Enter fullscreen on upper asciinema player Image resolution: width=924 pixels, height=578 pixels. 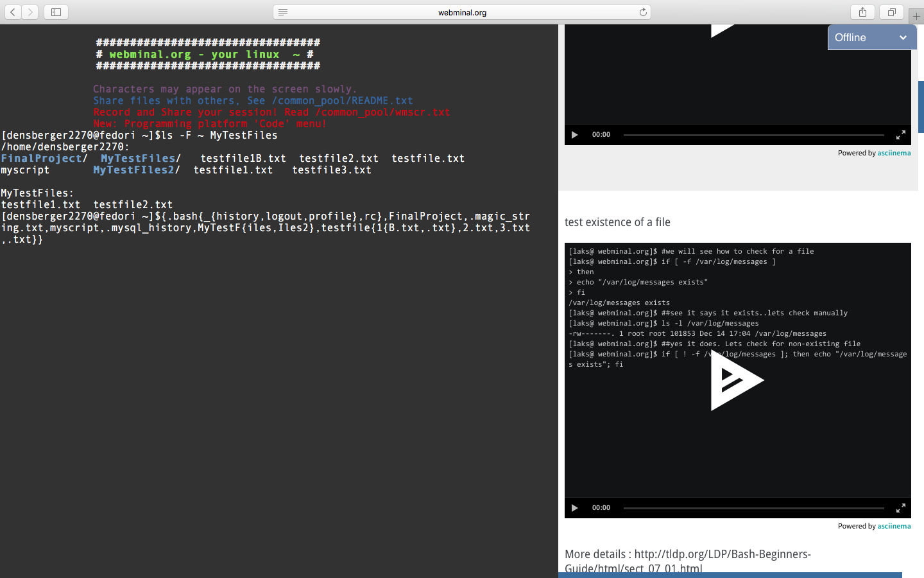coord(900,135)
